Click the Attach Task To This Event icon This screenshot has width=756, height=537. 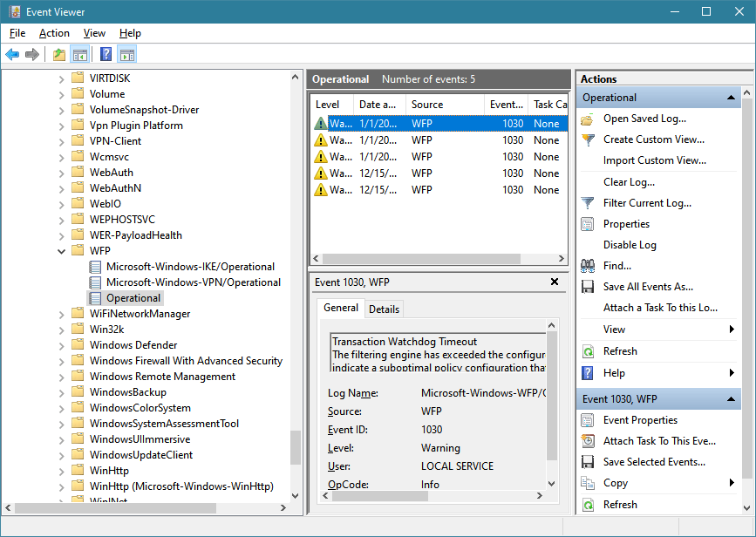tap(588, 441)
